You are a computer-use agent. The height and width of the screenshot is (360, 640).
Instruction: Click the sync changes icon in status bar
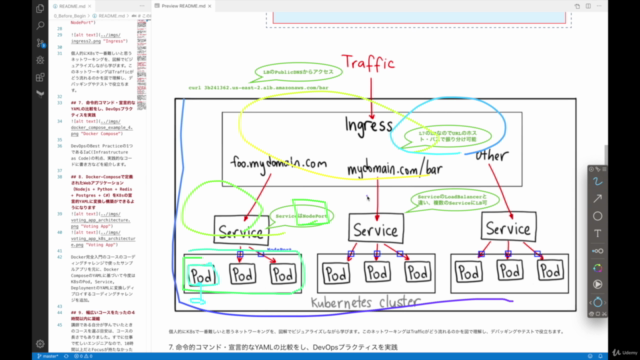pyautogui.click(x=66, y=356)
